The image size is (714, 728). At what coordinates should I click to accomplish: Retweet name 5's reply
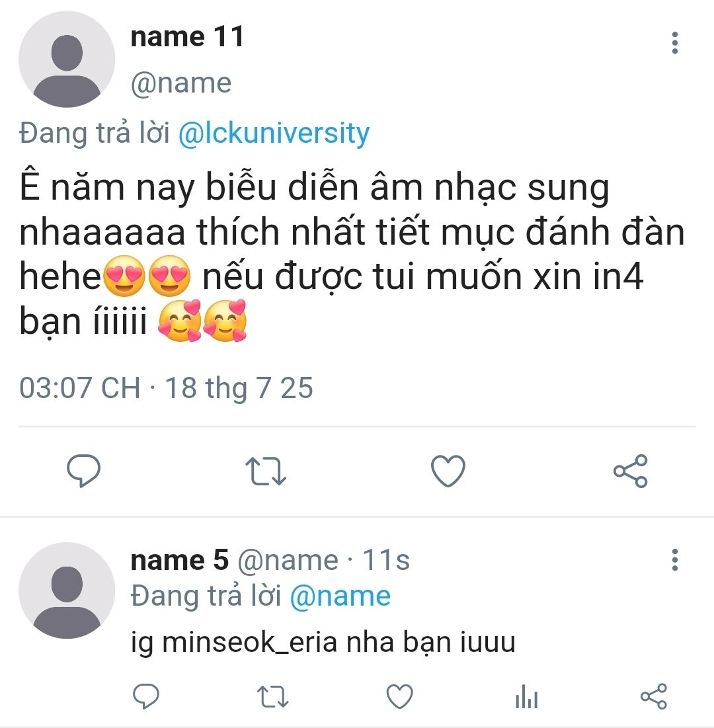click(x=272, y=697)
